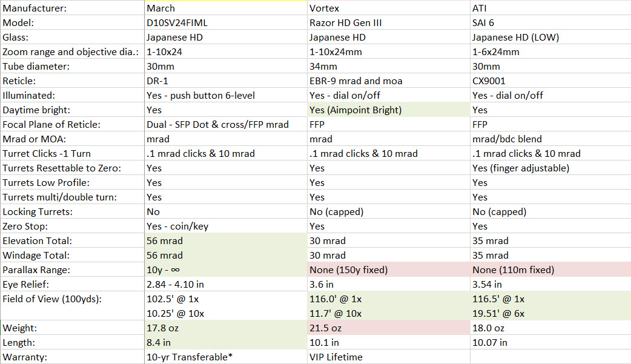Click the 'Turrets multi/double turn:' label
Image resolution: width=631 pixels, height=364 pixels.
(x=73, y=197)
